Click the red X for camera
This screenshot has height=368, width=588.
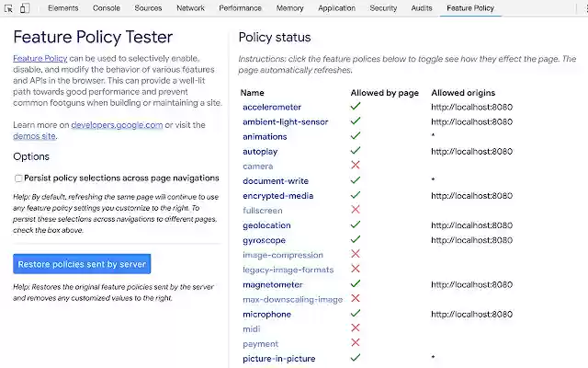point(356,166)
